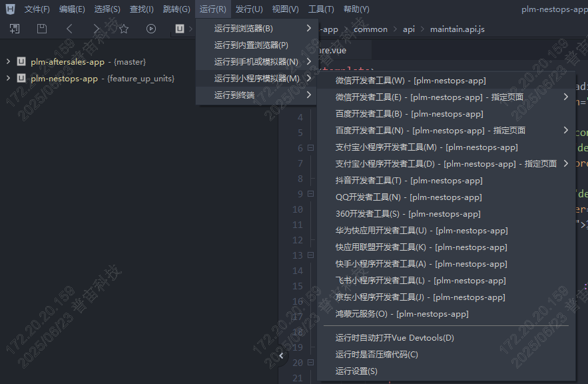588x384 pixels.
Task: Click the maintain.api.js breadcrumb
Action: tap(457, 29)
